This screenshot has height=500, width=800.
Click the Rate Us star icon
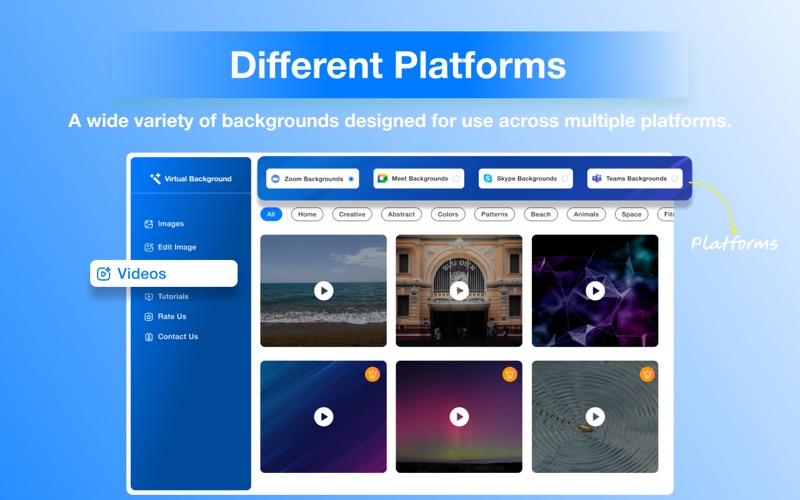tap(148, 317)
